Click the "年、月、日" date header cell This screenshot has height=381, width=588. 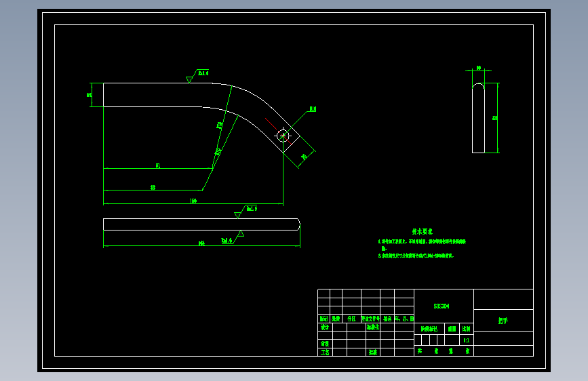(404, 319)
